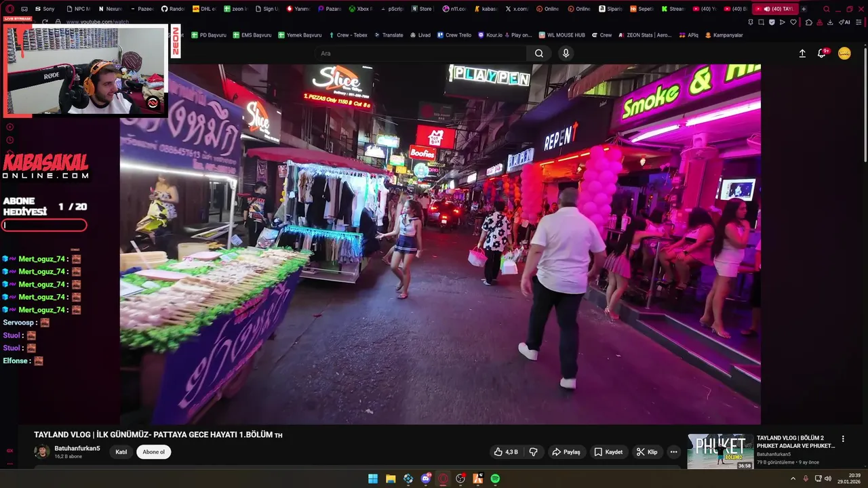Open more actions three-dot button beside Klip
This screenshot has width=868, height=488.
point(673,452)
